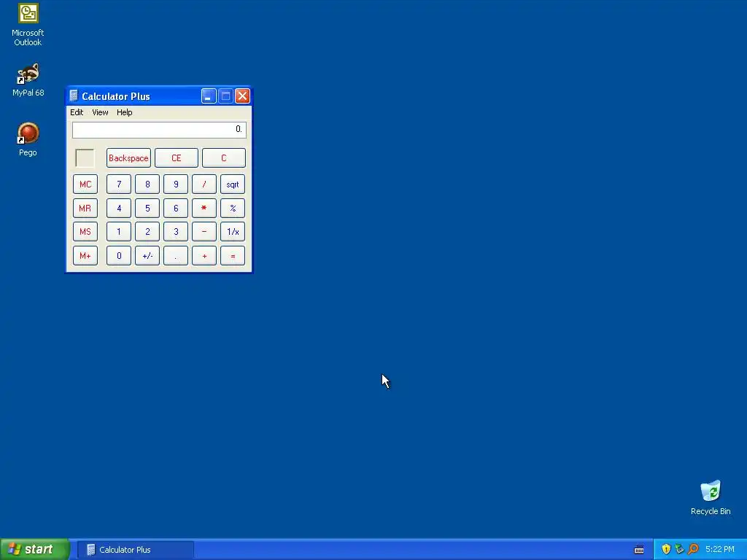Click the digit 4 key
The width and height of the screenshot is (747, 560).
point(119,208)
